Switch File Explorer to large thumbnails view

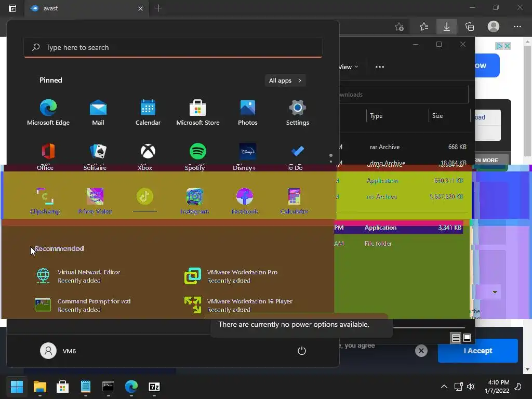(467, 338)
